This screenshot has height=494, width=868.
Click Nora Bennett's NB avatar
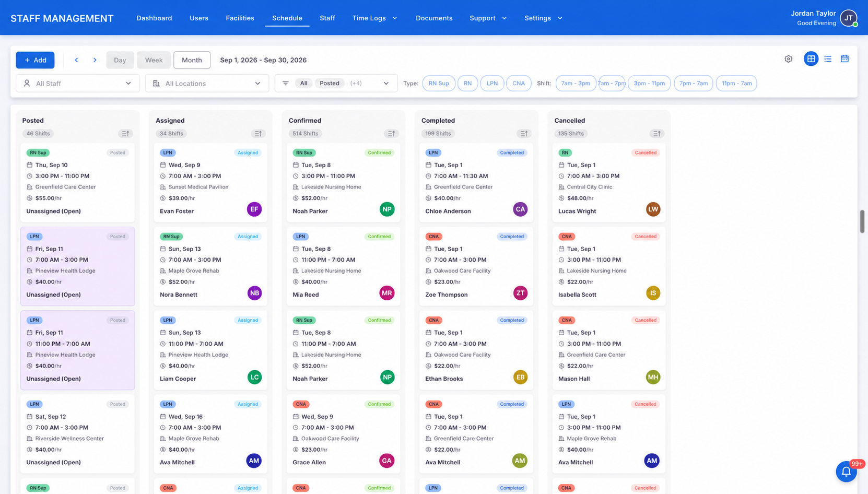(254, 293)
